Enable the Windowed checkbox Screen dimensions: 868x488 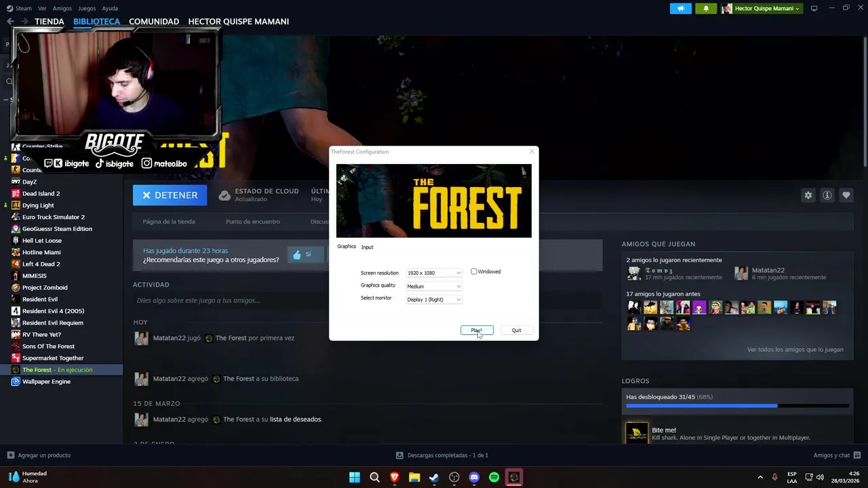pos(474,271)
